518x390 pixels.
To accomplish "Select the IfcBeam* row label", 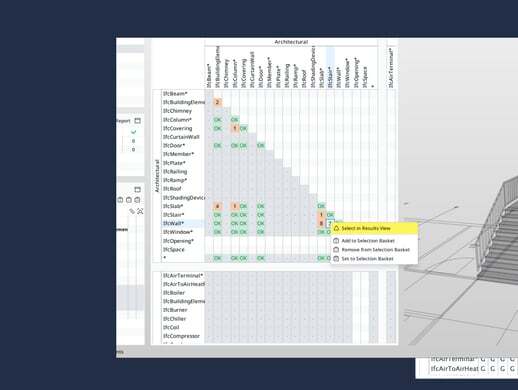I will click(x=175, y=94).
